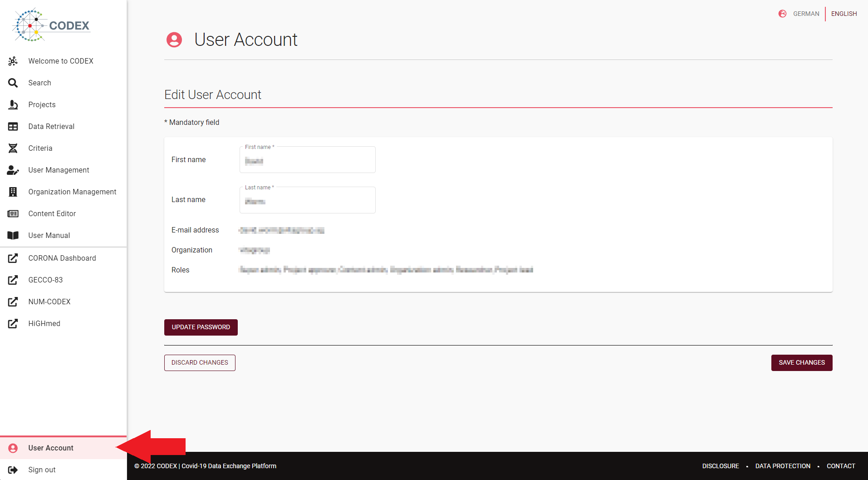
Task: Click the HiGHmed external link icon
Action: (x=13, y=323)
